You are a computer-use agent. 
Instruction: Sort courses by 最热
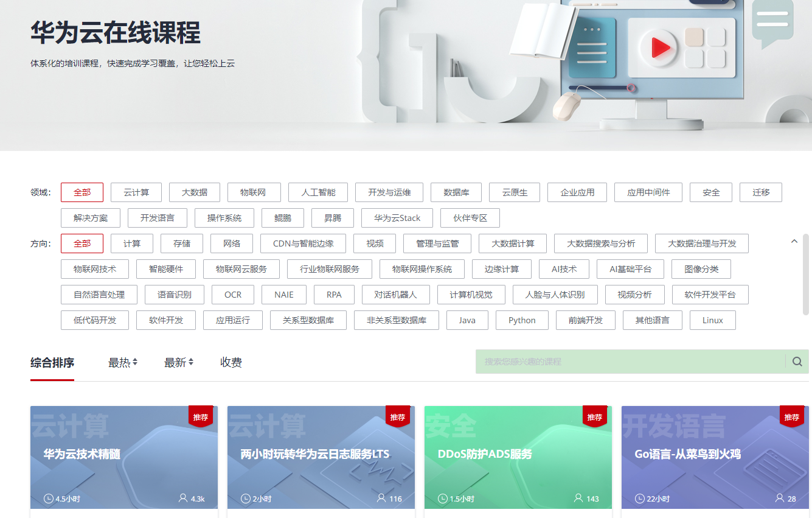(x=123, y=363)
